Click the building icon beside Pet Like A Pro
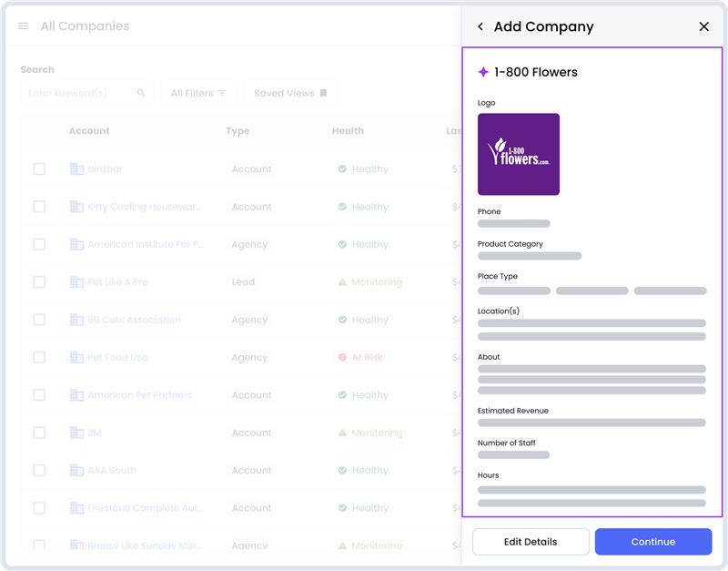 pyautogui.click(x=76, y=281)
